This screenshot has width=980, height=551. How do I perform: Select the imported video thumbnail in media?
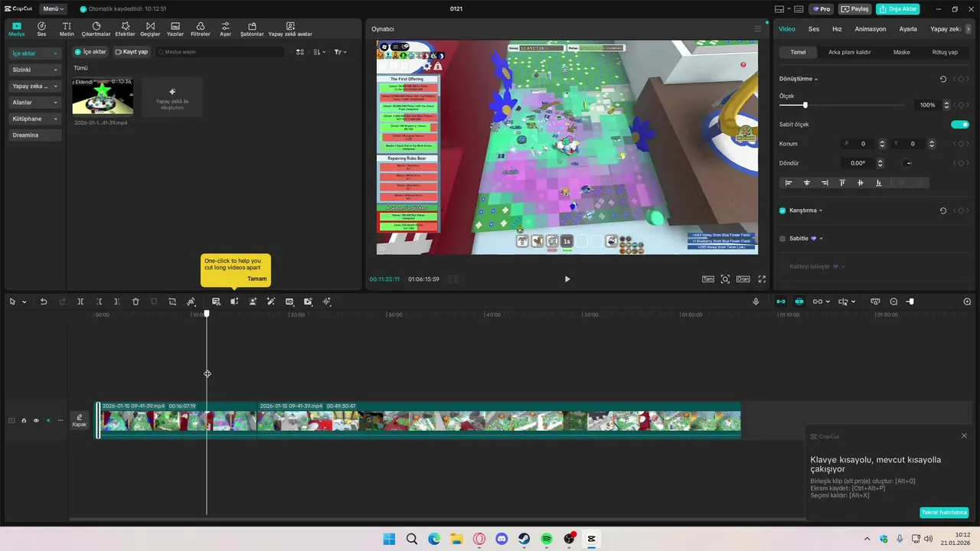pos(103,96)
